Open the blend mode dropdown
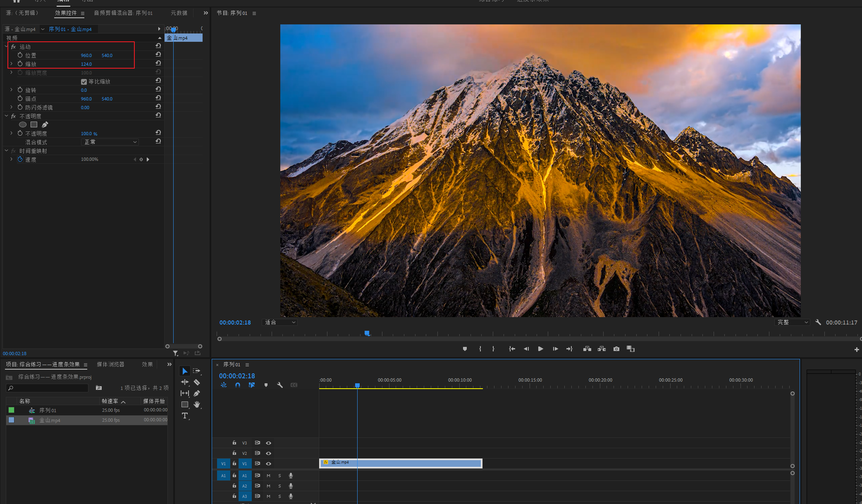The width and height of the screenshot is (862, 504). (110, 142)
